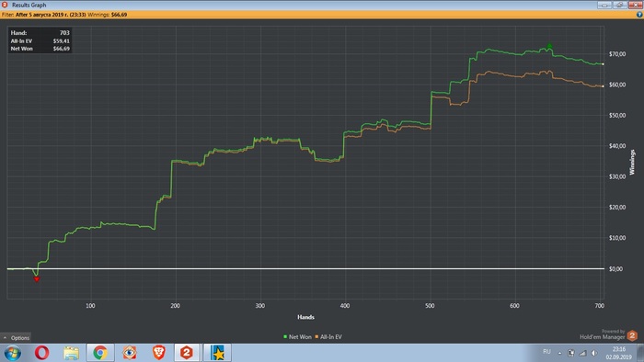Image resolution: width=644 pixels, height=362 pixels.
Task: Click the Action Center flag tray icon
Action: 571,353
